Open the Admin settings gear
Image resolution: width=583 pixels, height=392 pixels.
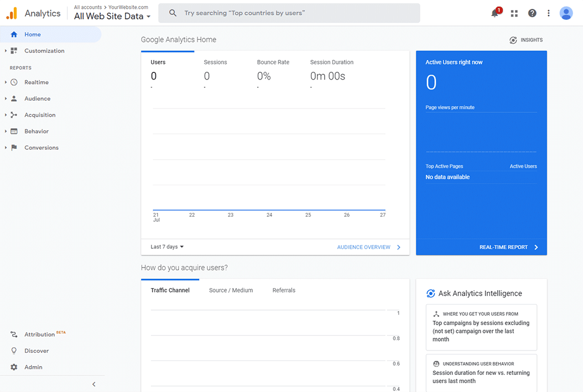[13, 367]
